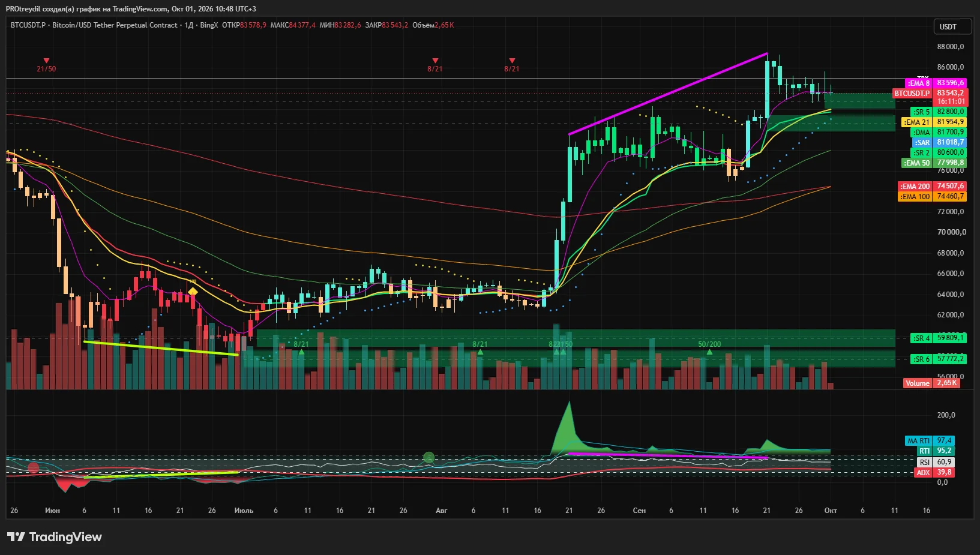Click the ОТКР open value in legend

click(253, 25)
